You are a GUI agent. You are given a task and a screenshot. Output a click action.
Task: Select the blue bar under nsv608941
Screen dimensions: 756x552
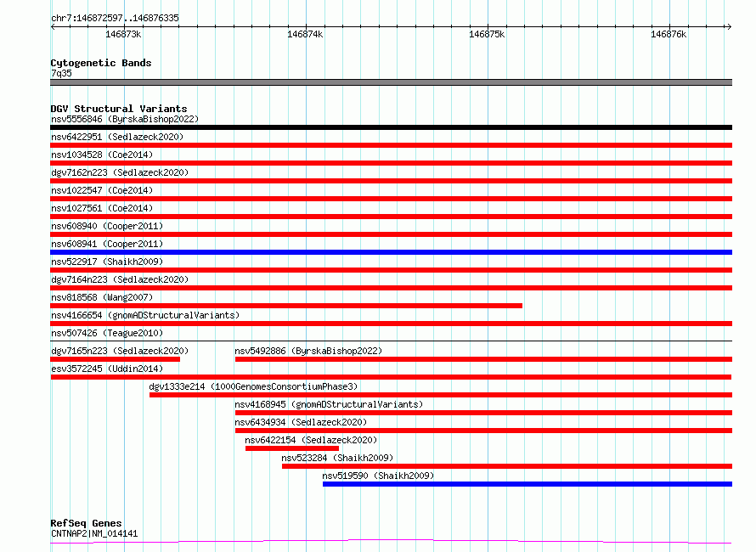click(x=391, y=252)
